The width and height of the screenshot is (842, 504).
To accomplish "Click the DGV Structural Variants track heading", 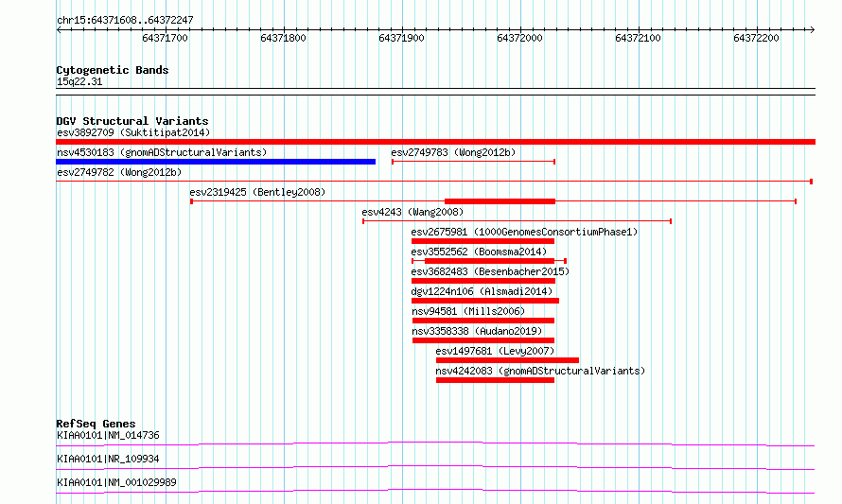I will 132,121.
